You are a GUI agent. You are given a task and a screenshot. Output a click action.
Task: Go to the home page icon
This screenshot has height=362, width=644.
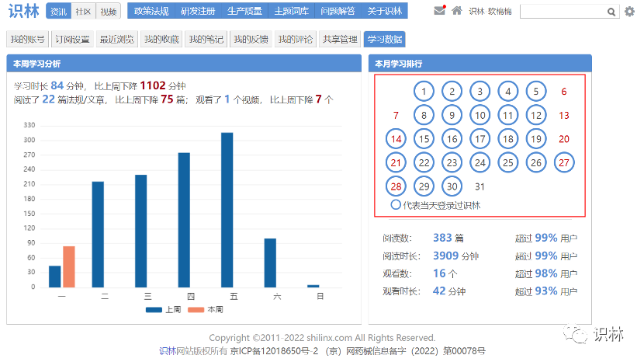[x=457, y=11]
